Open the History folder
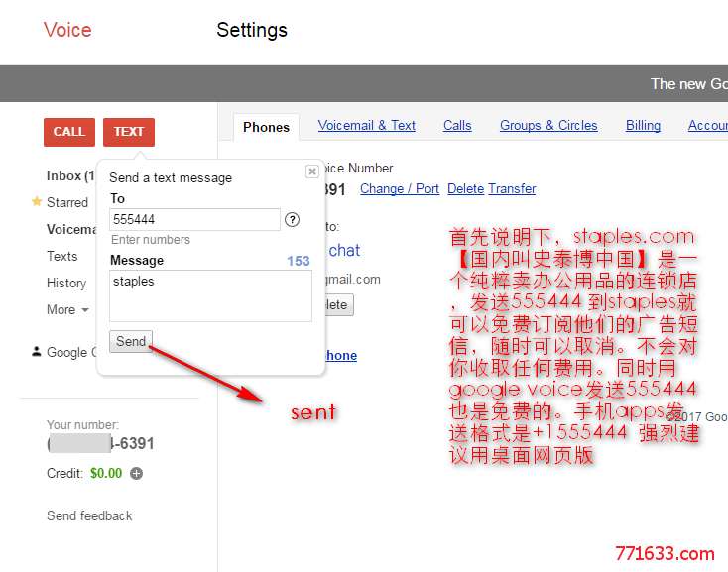 click(66, 283)
